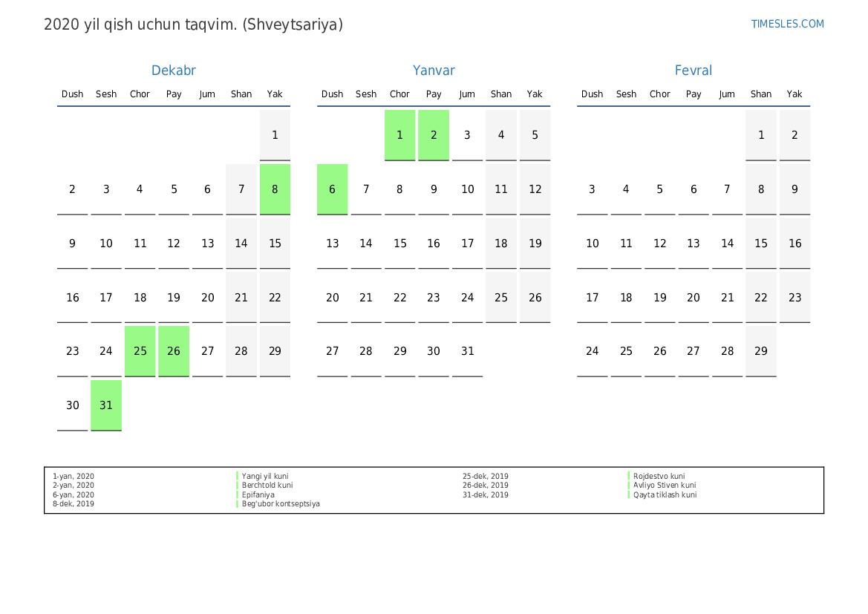
Task: Click the Berchtold kuni legend label
Action: pyautogui.click(x=267, y=486)
